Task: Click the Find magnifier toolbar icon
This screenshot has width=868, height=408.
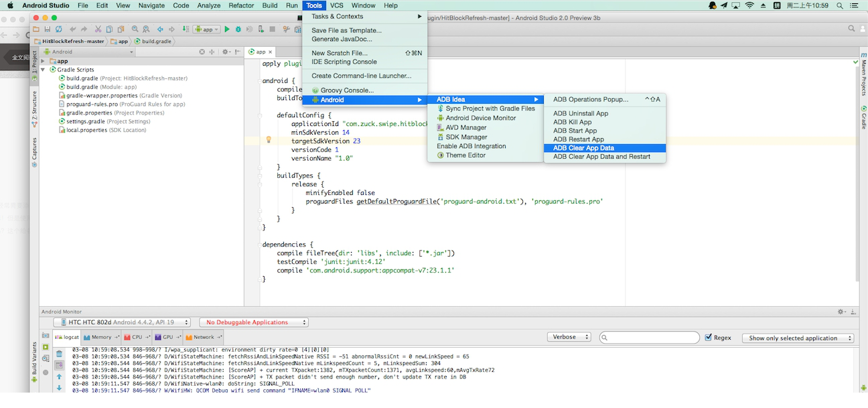Action: (135, 29)
